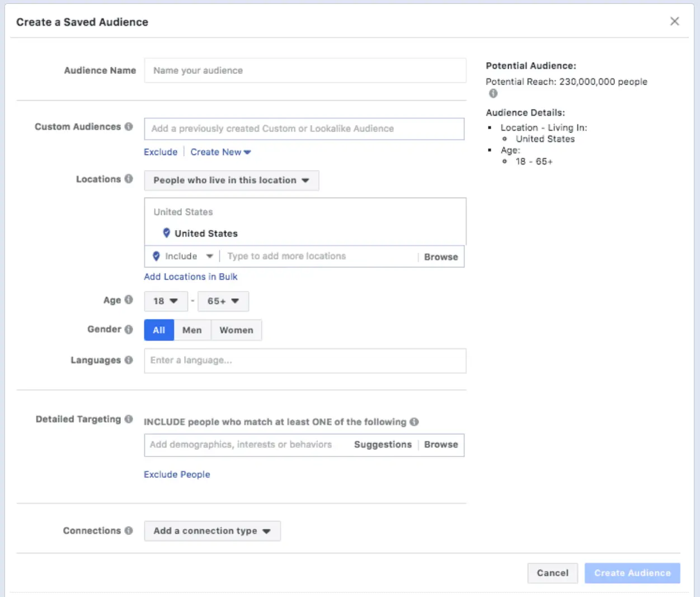Click the Add Locations in Bulk link
The height and width of the screenshot is (597, 700).
coord(191,276)
